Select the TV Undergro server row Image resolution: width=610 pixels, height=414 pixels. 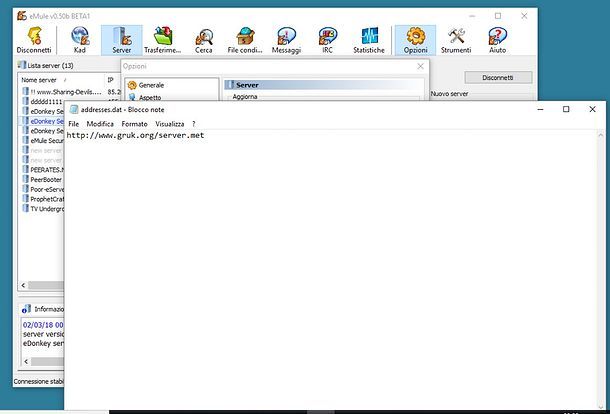click(43, 209)
